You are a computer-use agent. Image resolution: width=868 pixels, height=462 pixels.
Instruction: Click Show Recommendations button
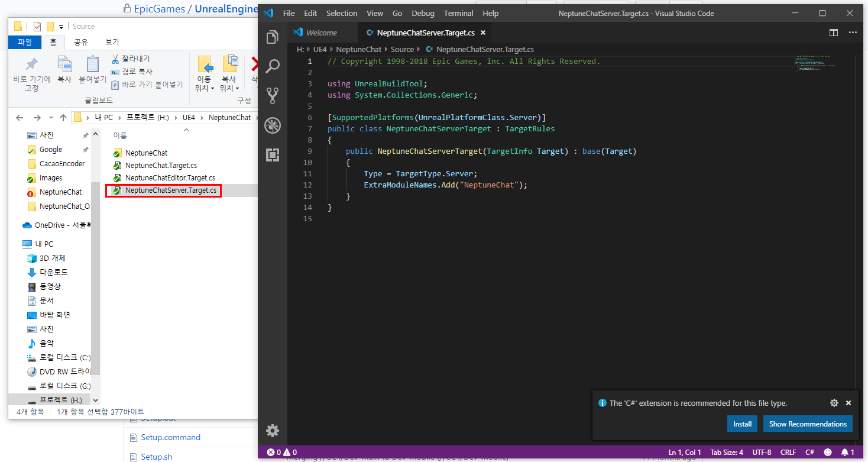(808, 424)
